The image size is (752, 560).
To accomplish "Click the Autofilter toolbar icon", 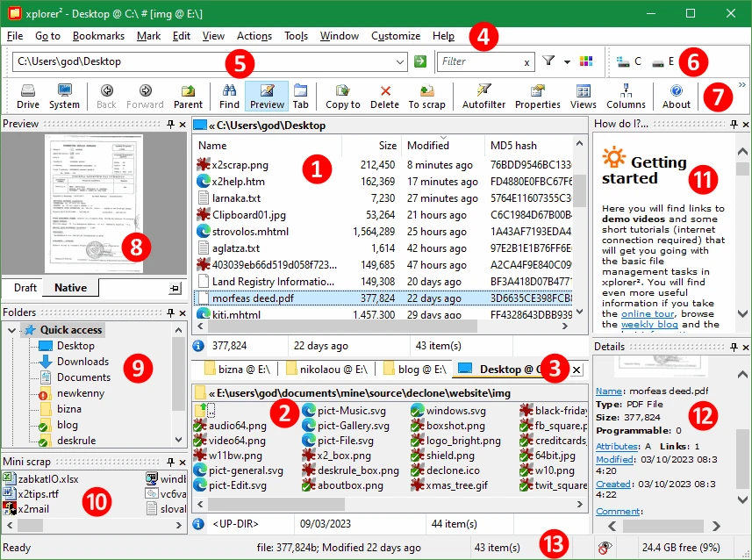I will (x=483, y=96).
